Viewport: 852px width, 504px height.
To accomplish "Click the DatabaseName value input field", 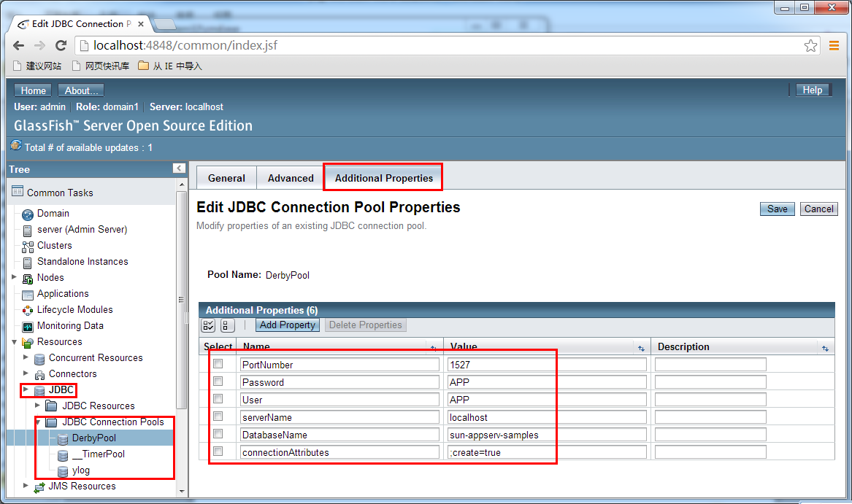I will [547, 435].
